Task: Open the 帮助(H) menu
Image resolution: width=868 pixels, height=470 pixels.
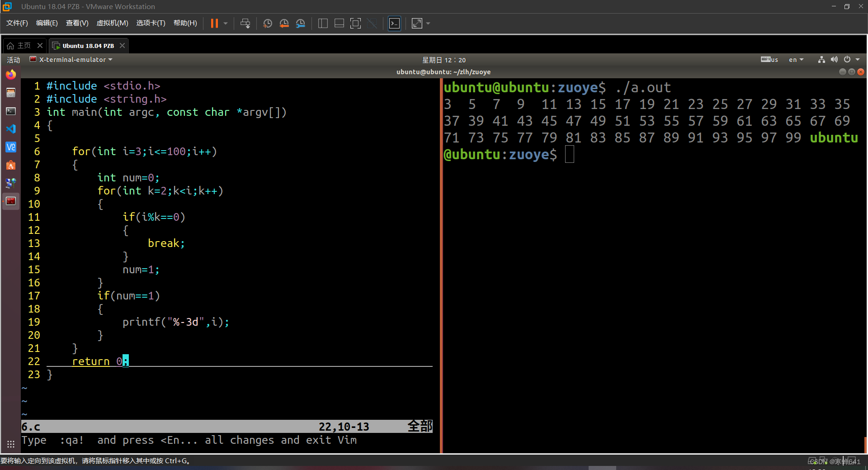Action: coord(185,23)
